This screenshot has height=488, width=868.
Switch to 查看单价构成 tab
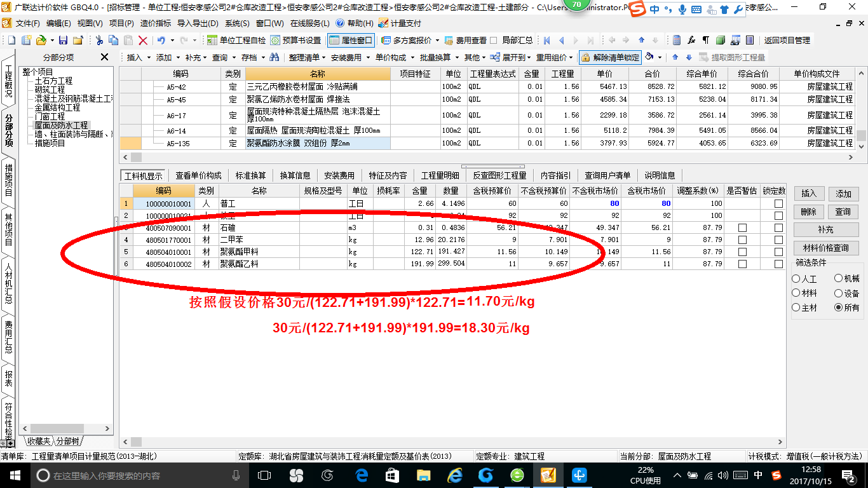[x=198, y=175]
